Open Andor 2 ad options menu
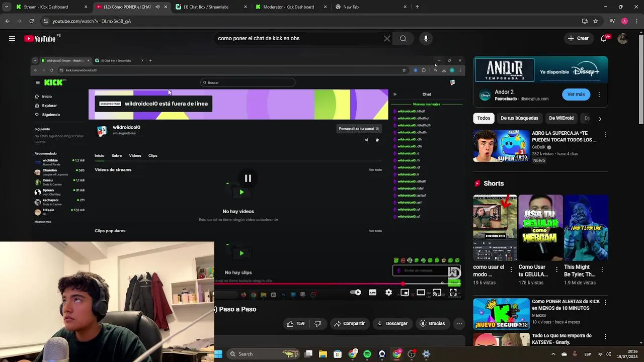This screenshot has height=362, width=644. (x=599, y=95)
